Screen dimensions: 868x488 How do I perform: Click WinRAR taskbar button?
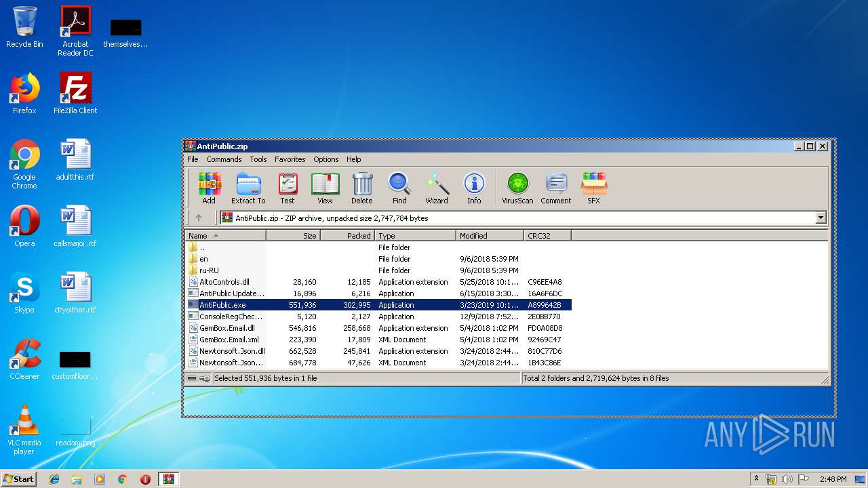(168, 479)
